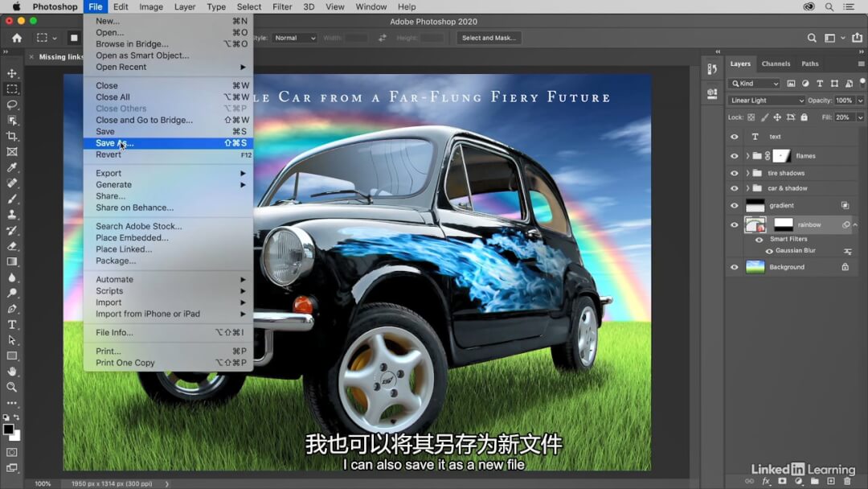Add a layer style with fx icon
The height and width of the screenshot is (489, 868).
tap(766, 481)
